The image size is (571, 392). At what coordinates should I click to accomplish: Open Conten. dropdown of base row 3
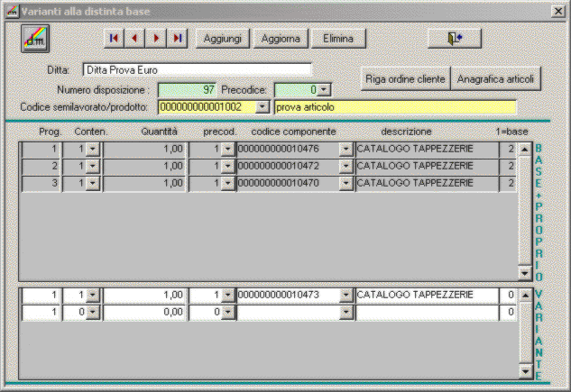click(93, 183)
